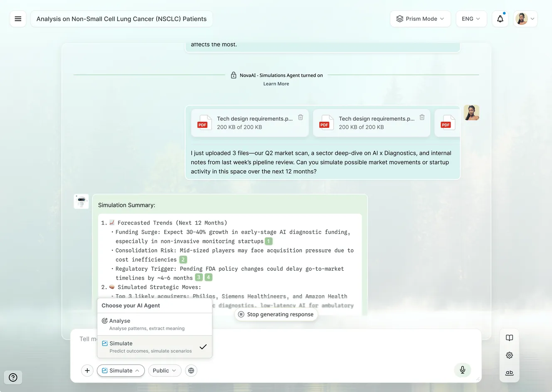
Task: Open the user profile avatar menu
Action: tap(525, 19)
